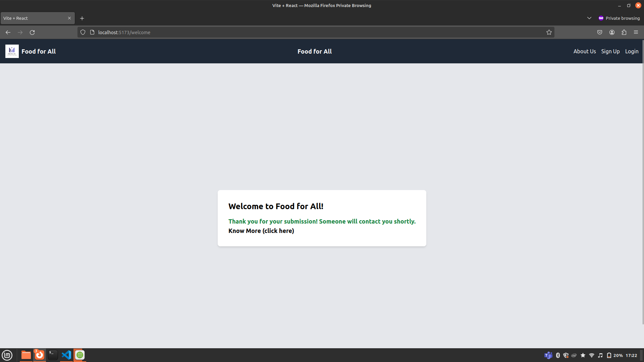Open the About Us page
Screen dimensions: 644x362
point(585,51)
